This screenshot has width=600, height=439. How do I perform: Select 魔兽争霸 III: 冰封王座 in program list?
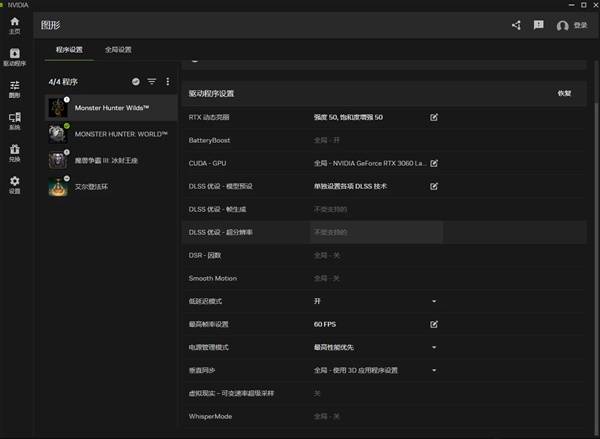click(111, 160)
